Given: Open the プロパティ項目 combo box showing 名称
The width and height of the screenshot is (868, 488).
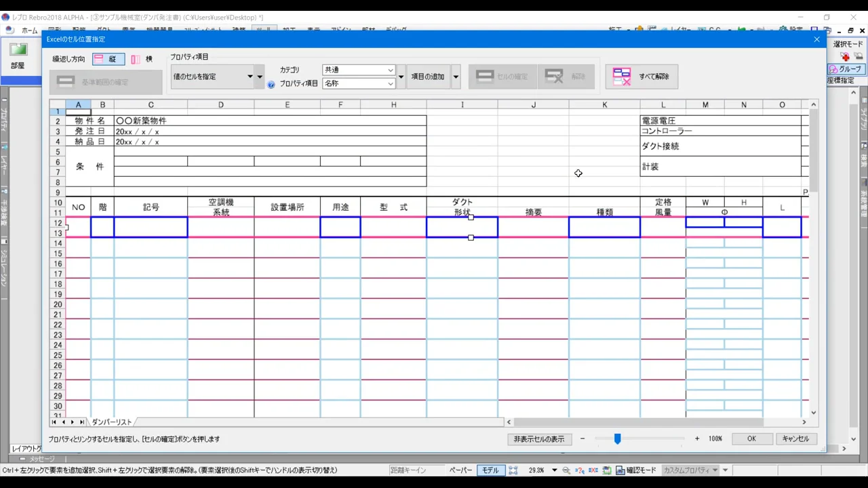Looking at the screenshot, I should [x=359, y=83].
